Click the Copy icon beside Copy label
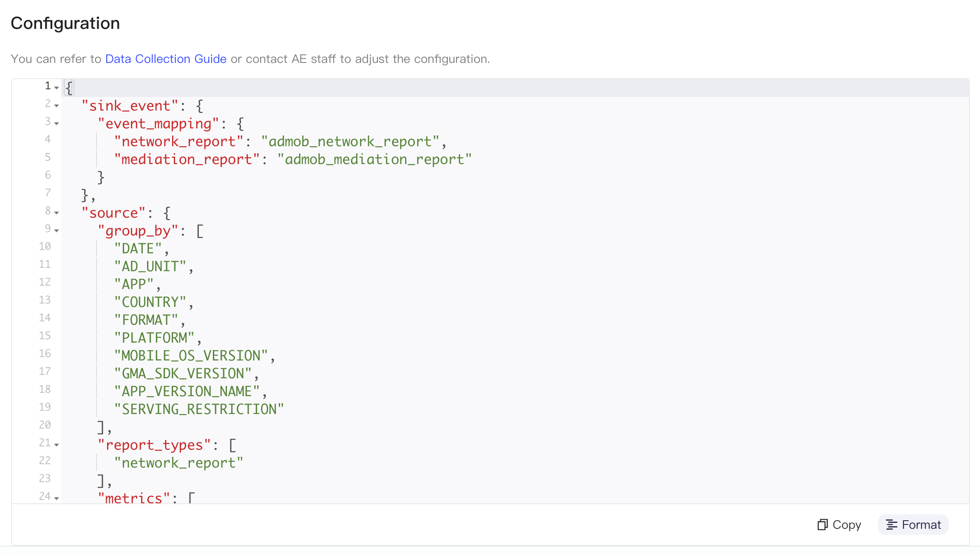The width and height of the screenshot is (980, 556). tap(822, 525)
